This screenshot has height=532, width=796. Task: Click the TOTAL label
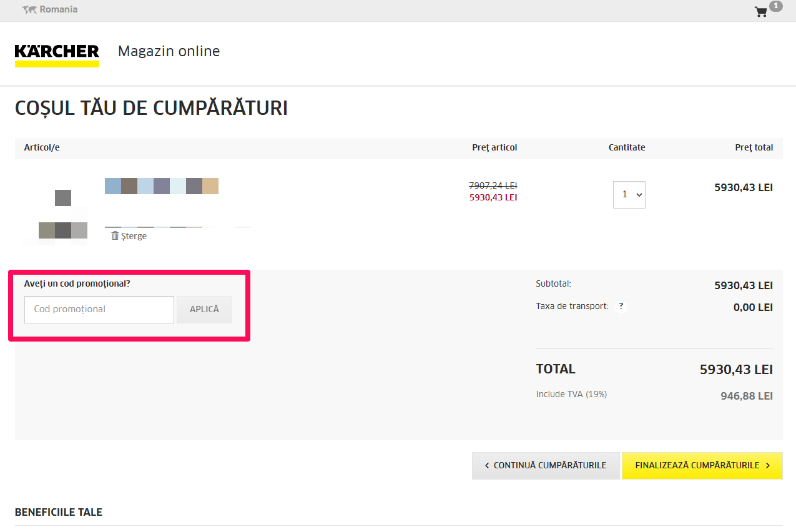tap(556, 369)
